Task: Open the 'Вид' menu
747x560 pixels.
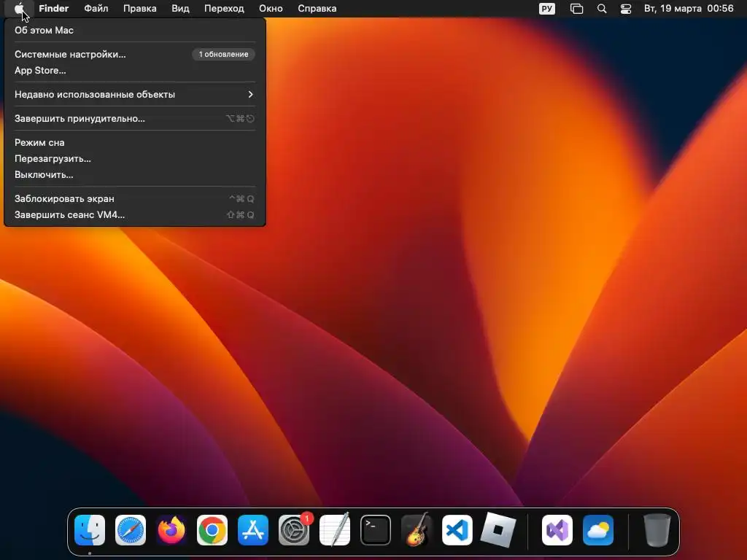Action: 181,9
